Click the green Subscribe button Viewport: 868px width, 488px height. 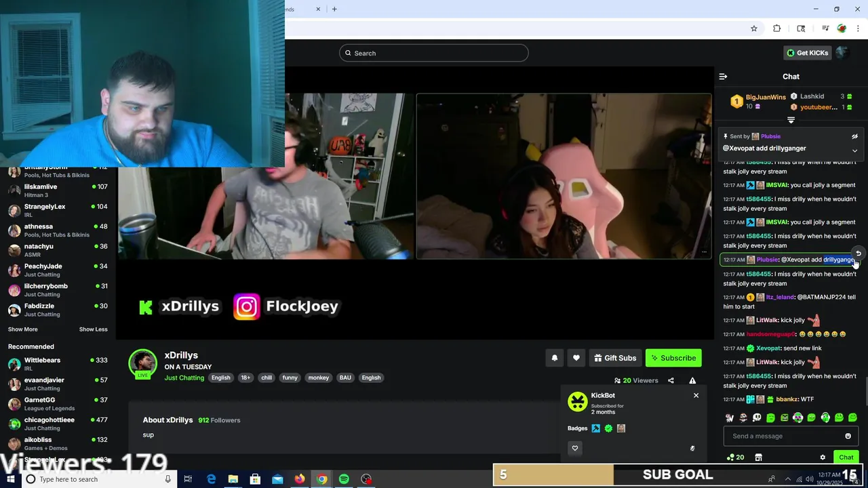coord(673,358)
